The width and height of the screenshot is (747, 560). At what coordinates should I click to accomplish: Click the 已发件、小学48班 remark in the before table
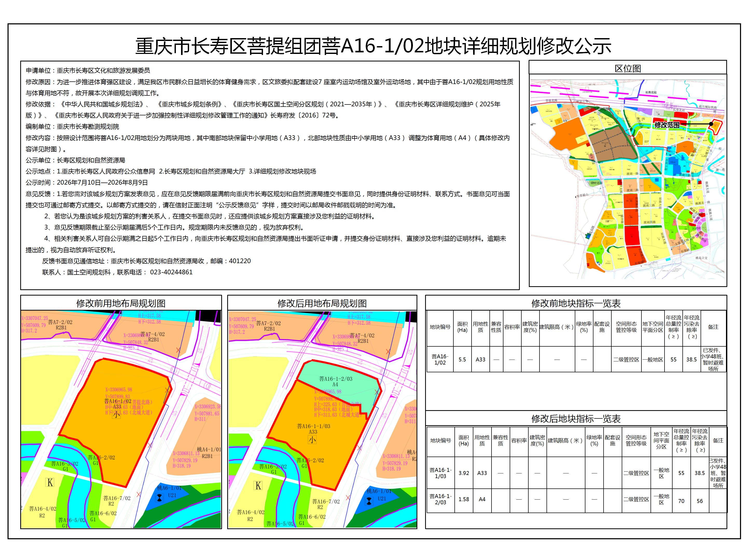click(713, 360)
